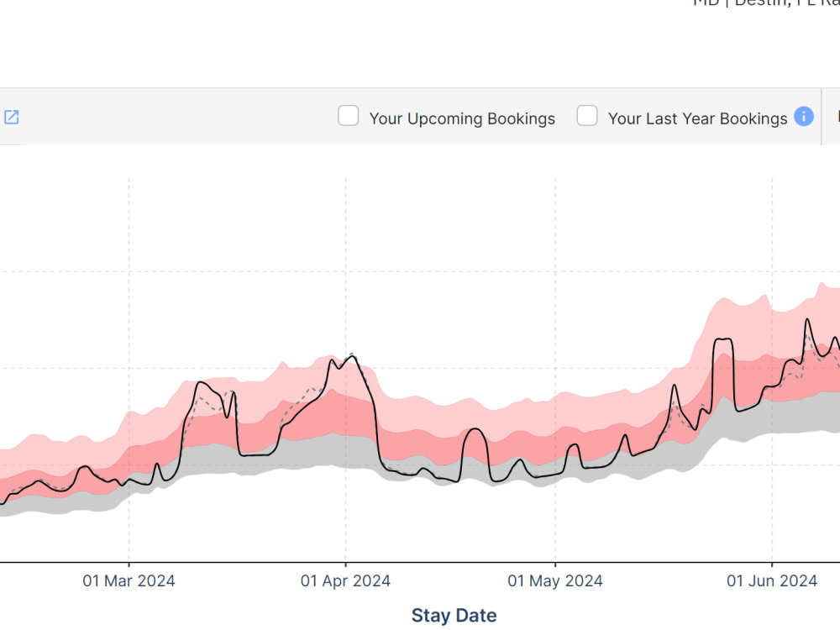
Task: Select the 01 Jun 2024 axis label
Action: tap(772, 580)
